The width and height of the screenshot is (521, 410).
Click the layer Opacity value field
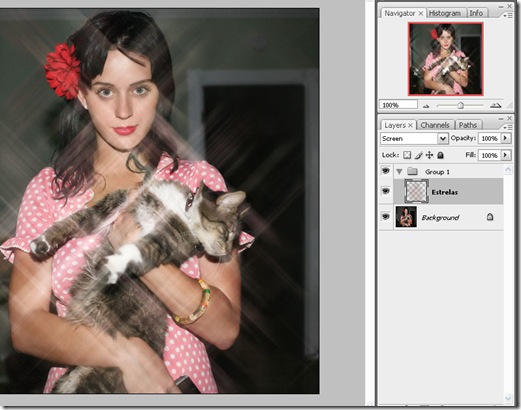[489, 138]
